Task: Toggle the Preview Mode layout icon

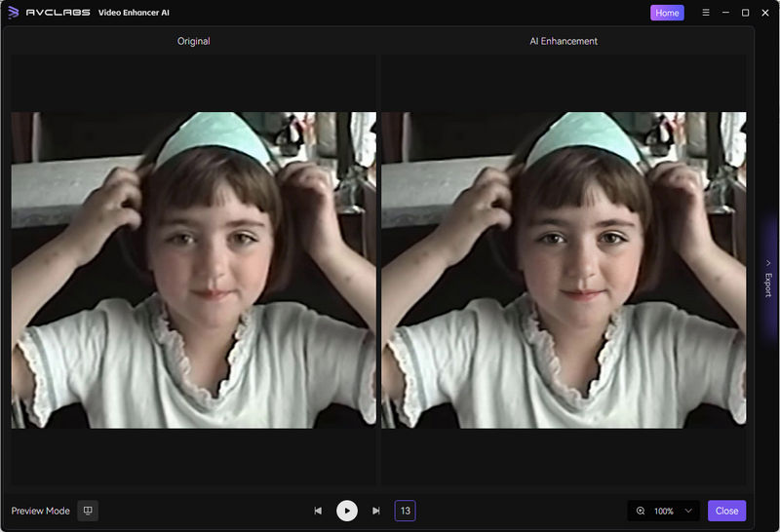Action: pos(88,511)
